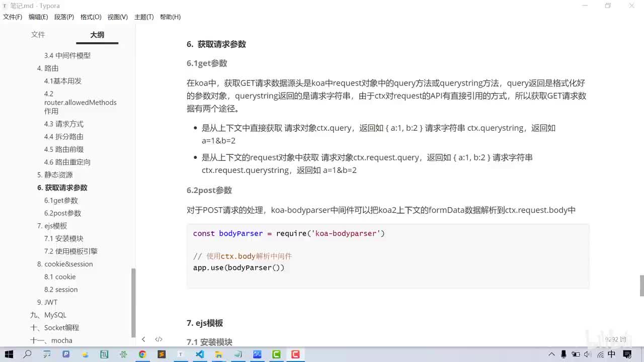Switch the 中 input method indicator
The width and height of the screenshot is (644, 362).
[x=611, y=354]
